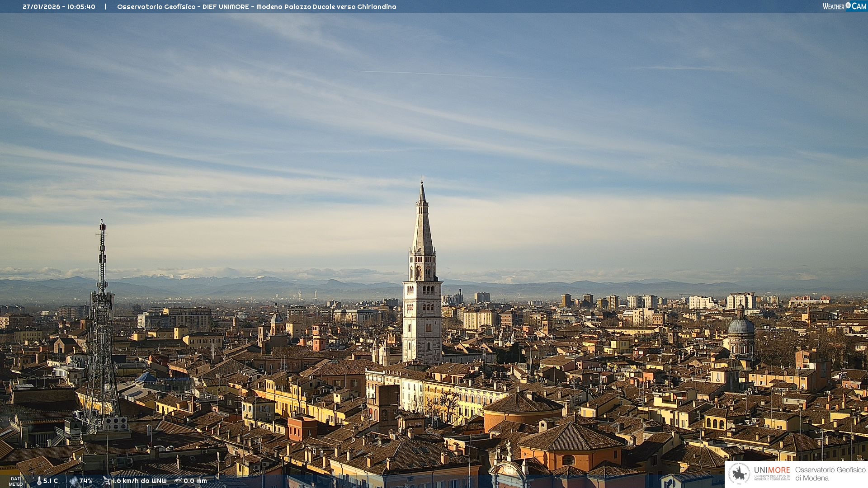Click the vertical separator bar in header
The image size is (868, 488).
(x=105, y=7)
